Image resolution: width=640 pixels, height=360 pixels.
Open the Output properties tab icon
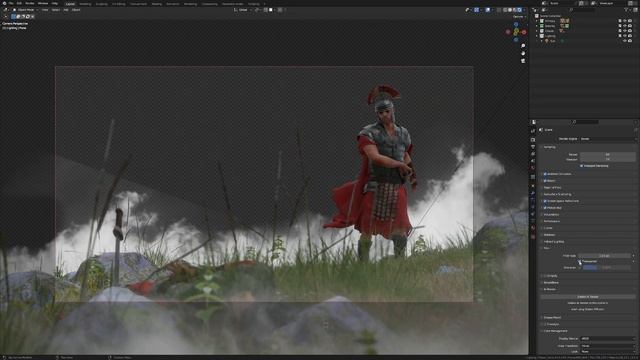pyautogui.click(x=533, y=147)
